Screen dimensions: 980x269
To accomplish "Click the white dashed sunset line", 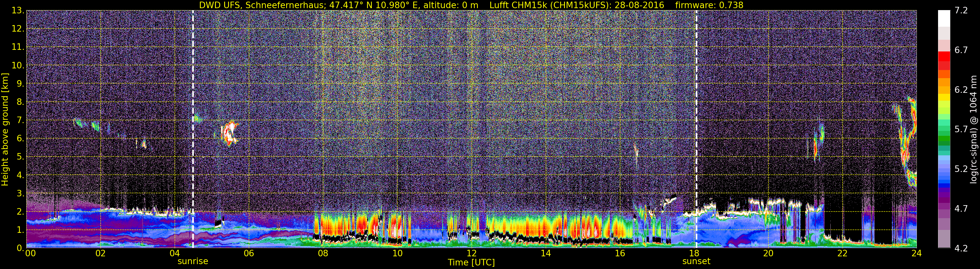I will (x=697, y=129).
